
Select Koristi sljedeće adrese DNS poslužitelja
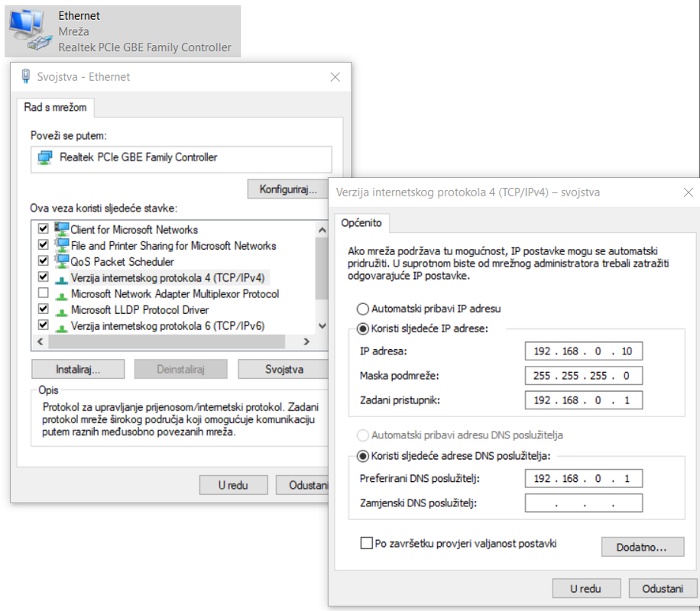click(x=363, y=456)
